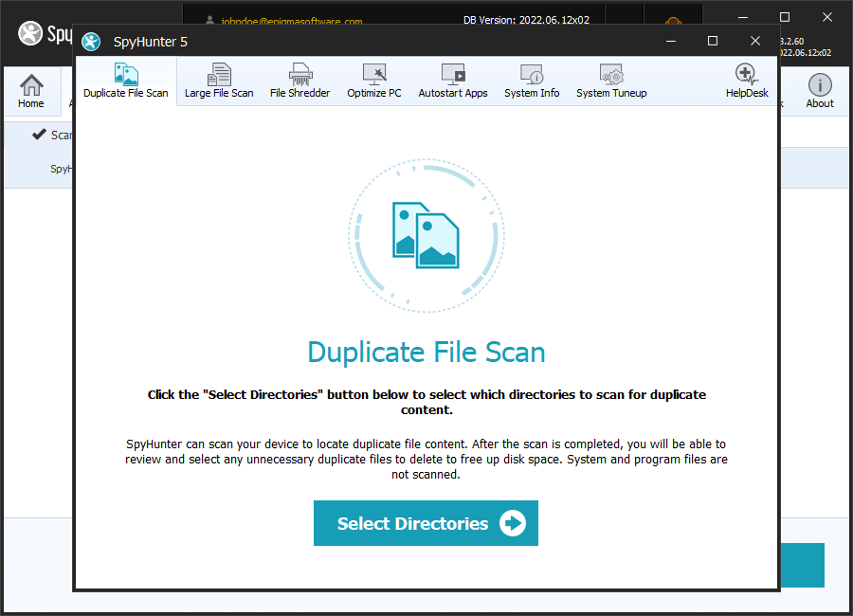Viewport: 853px width, 616px height.
Task: Click the SpyHunter 5 logo in title bar
Action: [91, 42]
